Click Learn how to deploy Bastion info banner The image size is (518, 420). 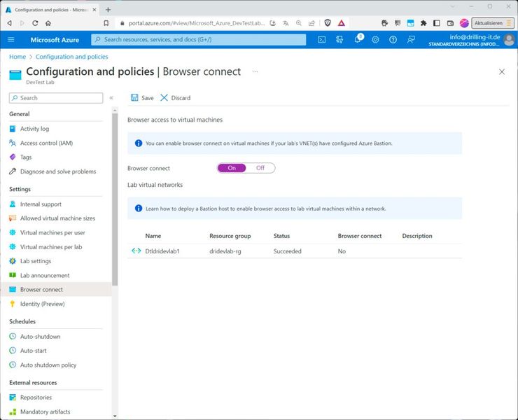tap(295, 209)
